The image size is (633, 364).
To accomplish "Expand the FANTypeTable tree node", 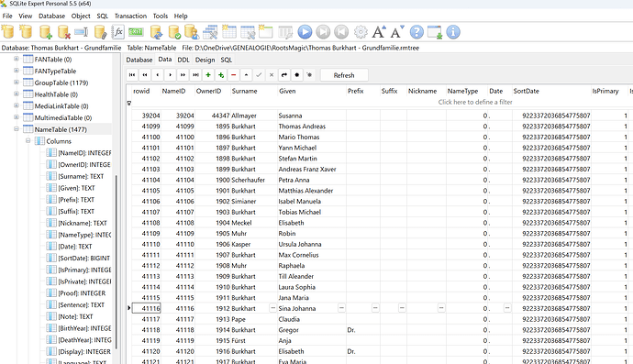I will point(17,71).
